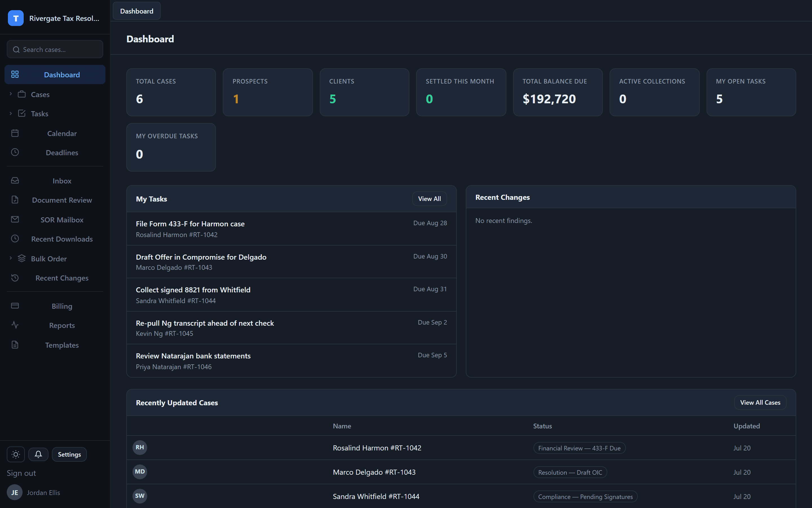The width and height of the screenshot is (812, 508).
Task: Click the My Overdue Tasks card
Action: point(171,147)
